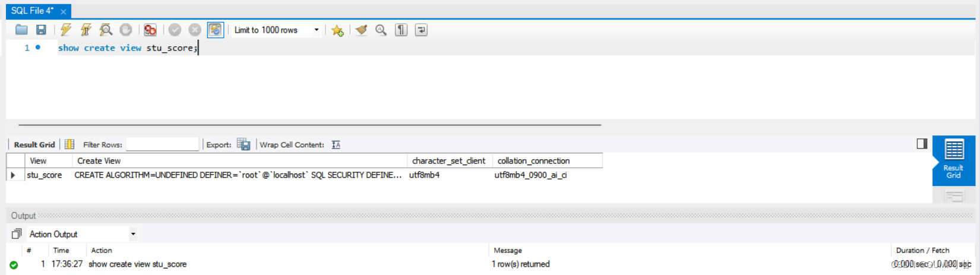
Task: Select the utf8mb4_0900_ai_ci cell
Action: 547,175
